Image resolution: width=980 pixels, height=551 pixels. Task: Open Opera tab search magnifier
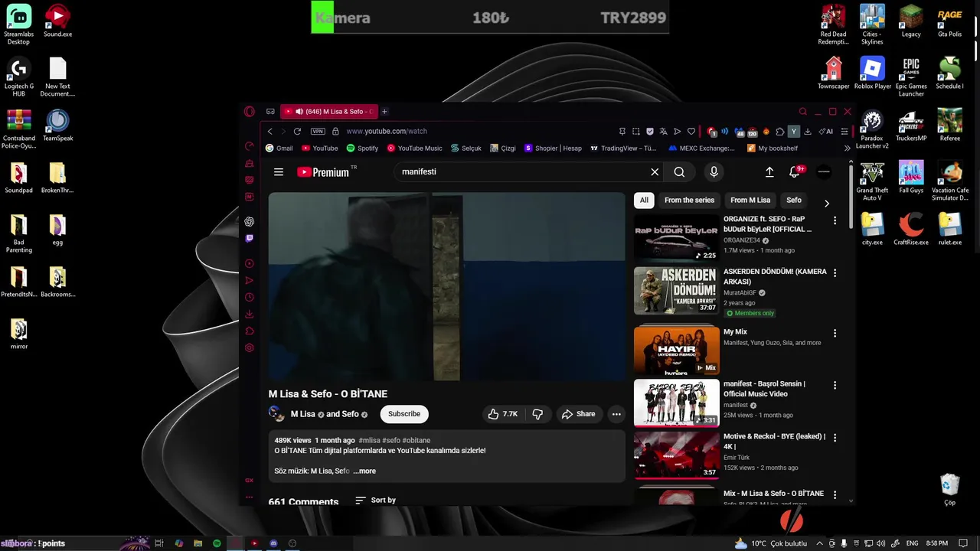[x=802, y=112]
